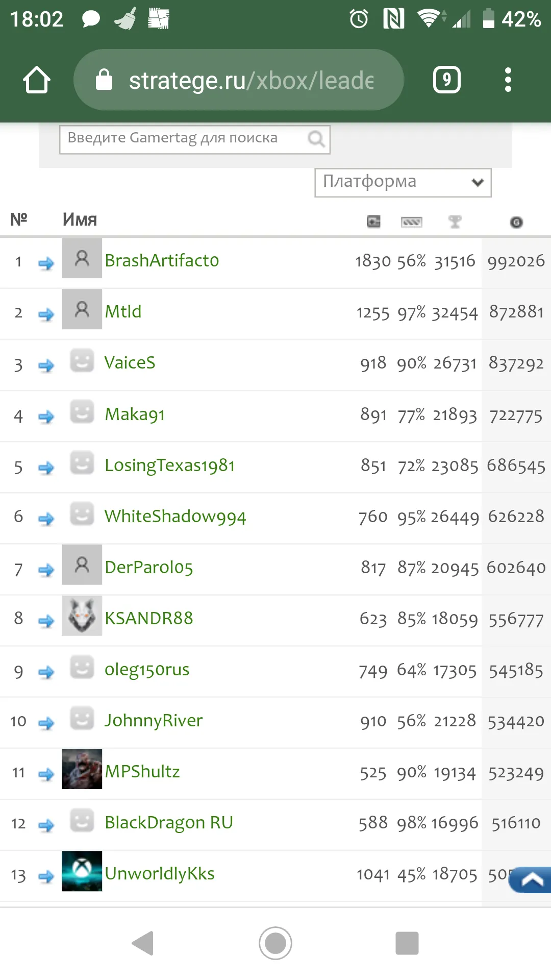
Task: Sort by the trophy column icon
Action: (455, 222)
